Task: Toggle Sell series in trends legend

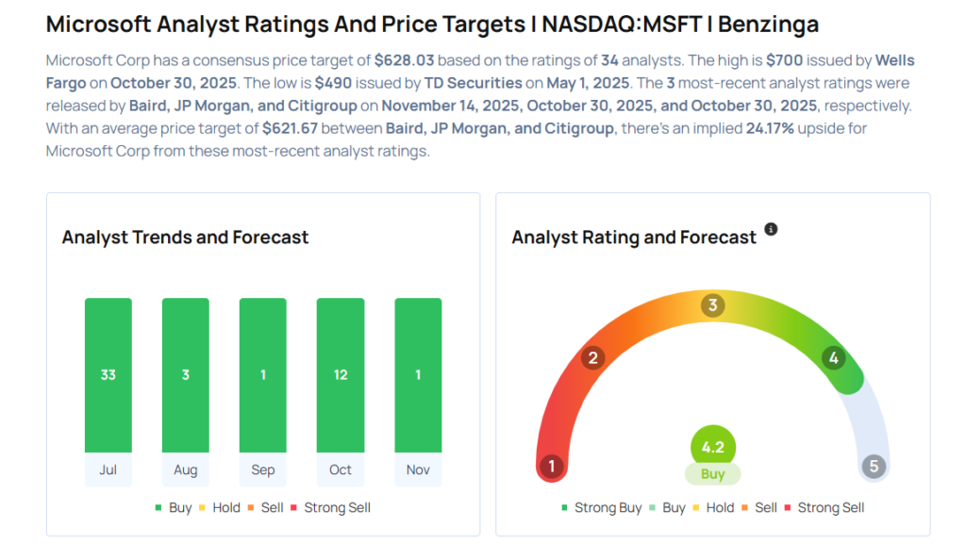Action: (265, 507)
